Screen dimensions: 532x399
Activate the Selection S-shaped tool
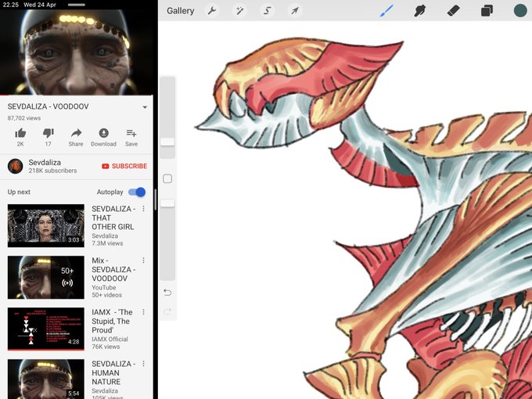(x=267, y=11)
